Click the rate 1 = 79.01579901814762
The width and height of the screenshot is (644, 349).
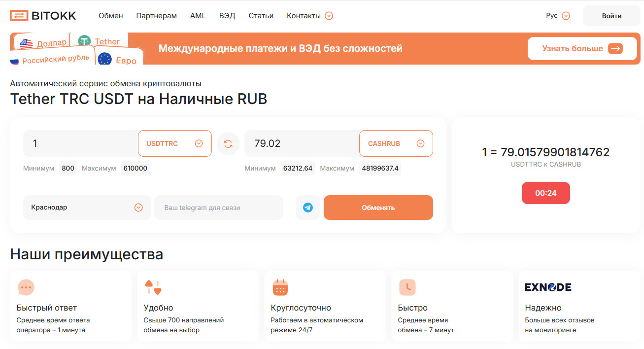[546, 152]
